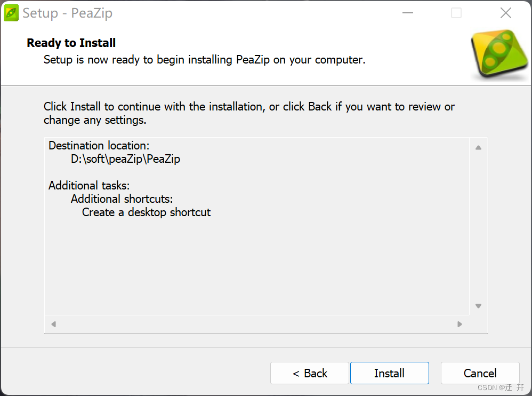The width and height of the screenshot is (532, 396).
Task: Click the scroll-down arrow of the summary box
Action: point(478,306)
